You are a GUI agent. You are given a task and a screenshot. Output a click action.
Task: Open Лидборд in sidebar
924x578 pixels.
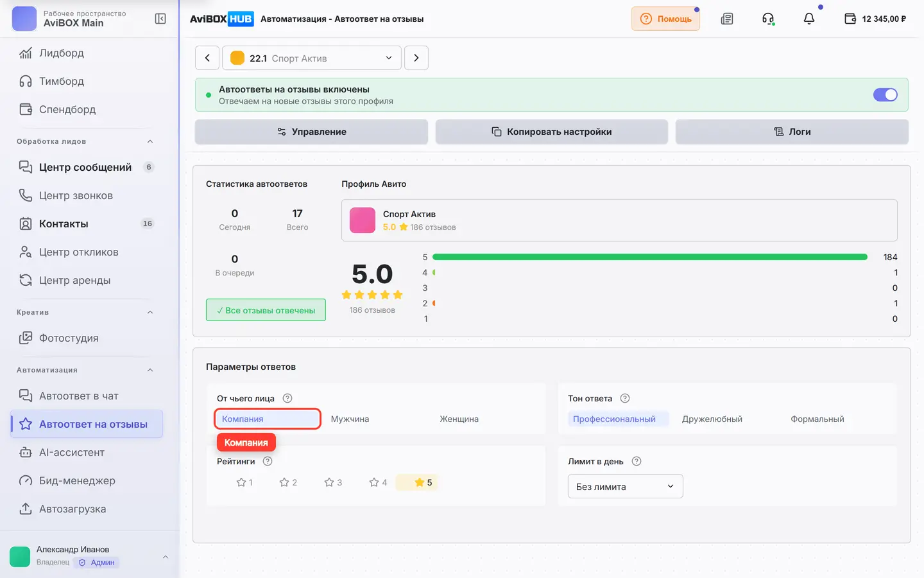(87, 53)
